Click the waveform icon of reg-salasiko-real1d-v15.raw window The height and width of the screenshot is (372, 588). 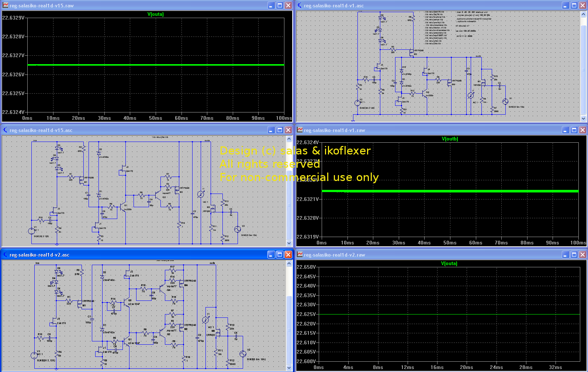point(5,6)
